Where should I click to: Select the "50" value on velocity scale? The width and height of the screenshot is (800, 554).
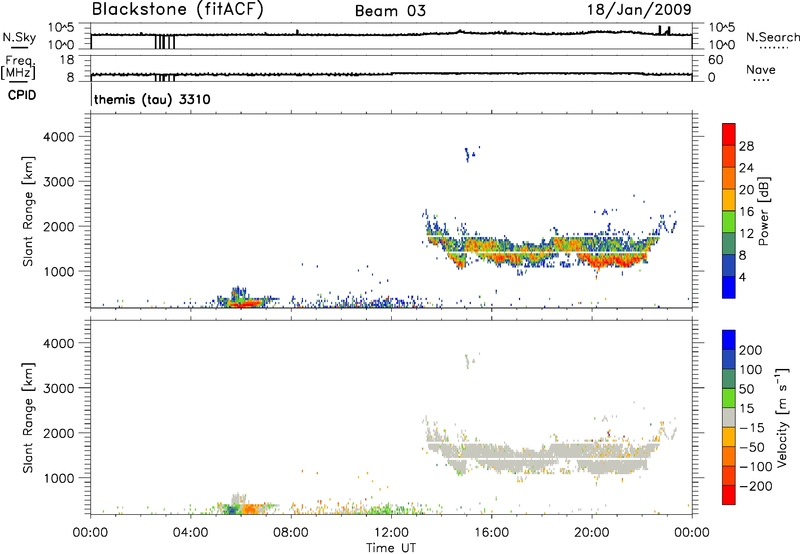[746, 389]
